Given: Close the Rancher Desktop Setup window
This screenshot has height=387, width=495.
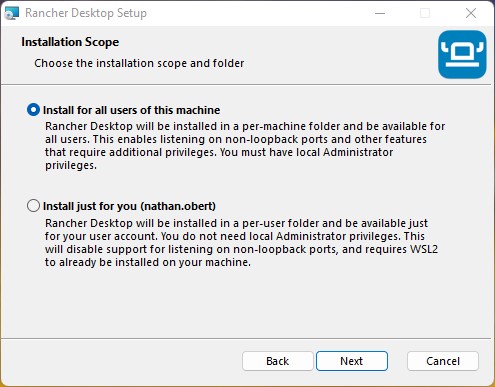Looking at the screenshot, I should [471, 13].
